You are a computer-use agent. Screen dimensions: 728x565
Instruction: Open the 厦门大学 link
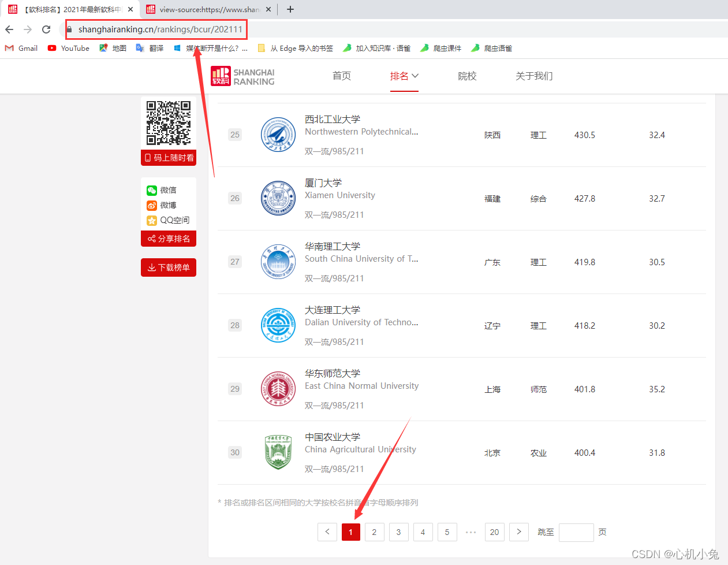click(323, 183)
